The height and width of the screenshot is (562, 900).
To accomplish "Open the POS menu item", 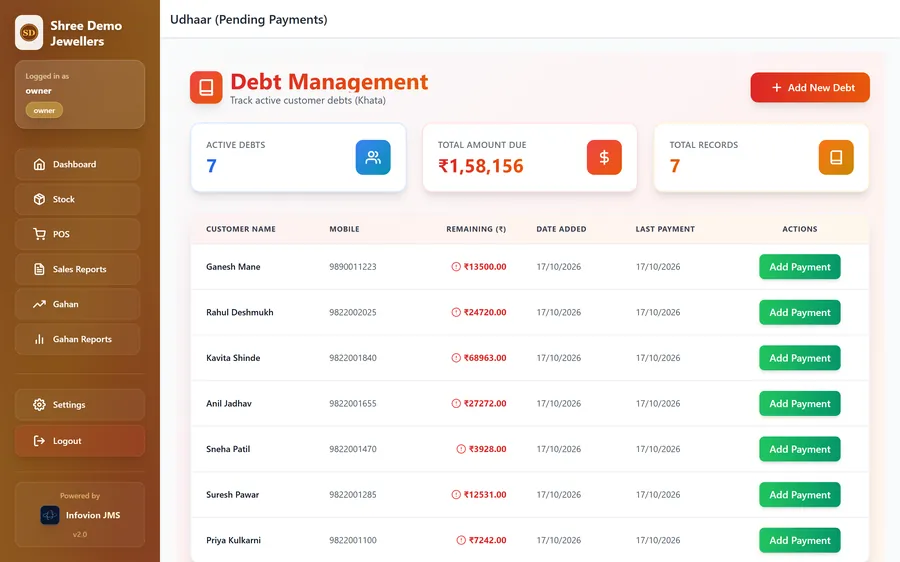I will pyautogui.click(x=77, y=234).
